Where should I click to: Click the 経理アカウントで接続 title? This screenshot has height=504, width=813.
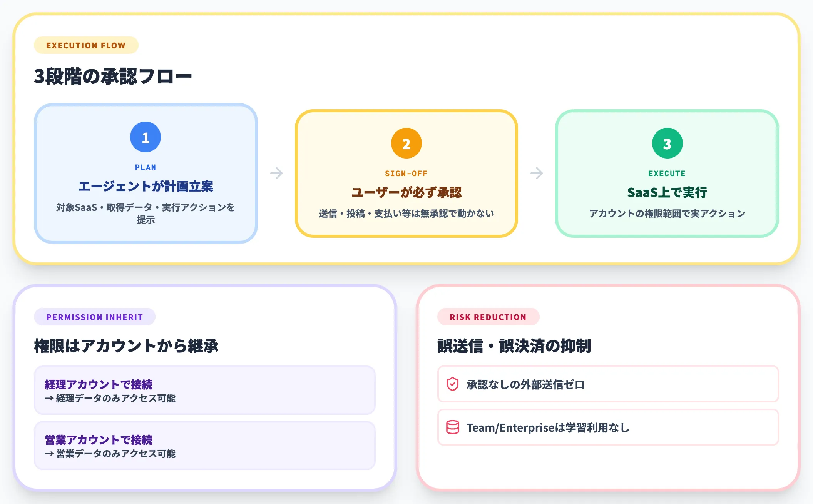coord(99,384)
